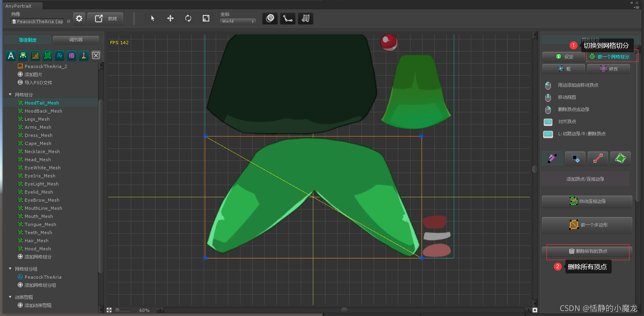This screenshot has width=644, height=316.
Task: Select the Rotate gizmo tool
Action: [188, 18]
